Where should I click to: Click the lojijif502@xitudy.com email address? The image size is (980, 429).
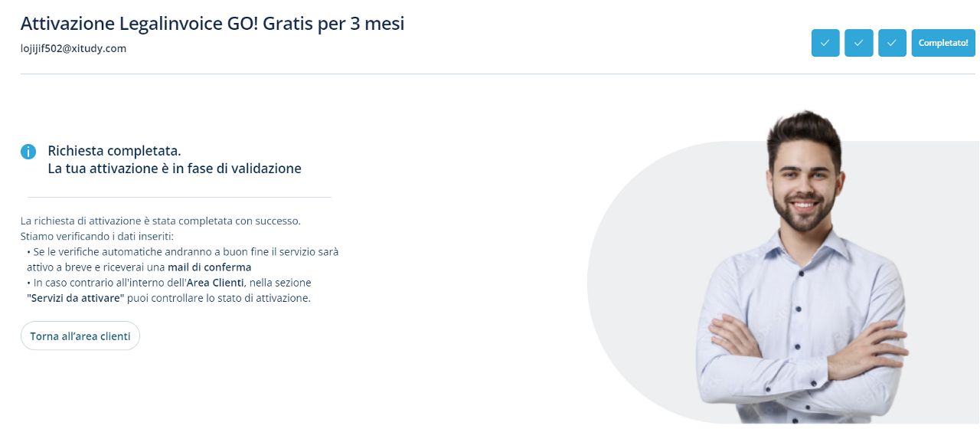coord(73,48)
